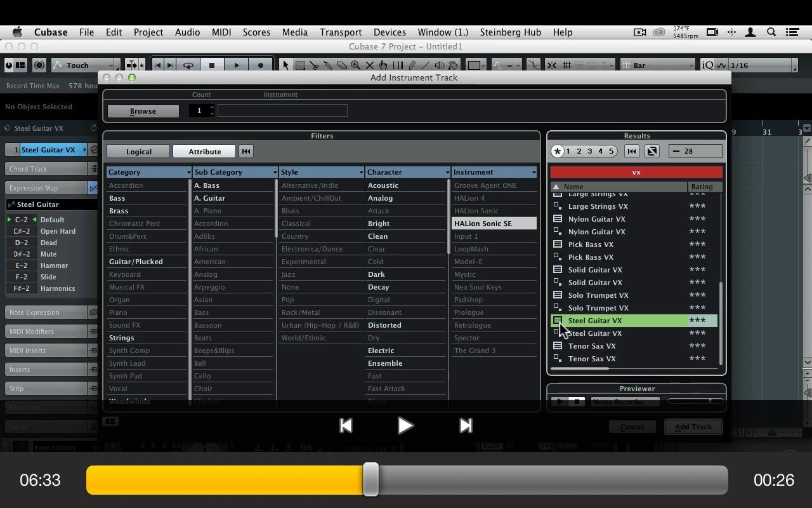Reset the Results filter with rewind icon

[x=631, y=151]
